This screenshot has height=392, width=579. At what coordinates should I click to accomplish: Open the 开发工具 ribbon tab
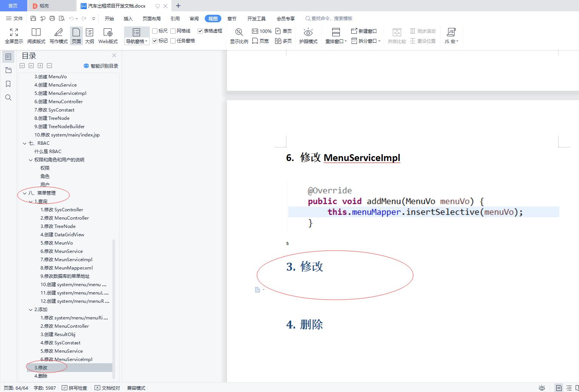coord(257,19)
